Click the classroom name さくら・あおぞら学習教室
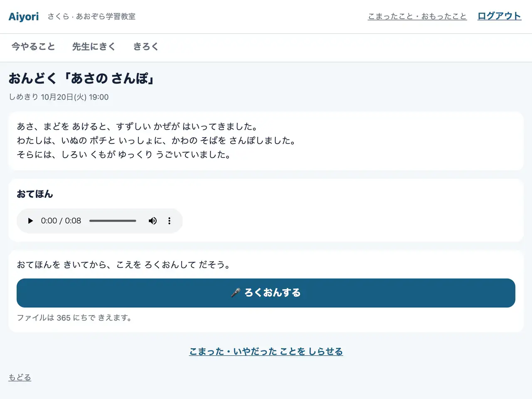This screenshot has width=532, height=399. (91, 17)
